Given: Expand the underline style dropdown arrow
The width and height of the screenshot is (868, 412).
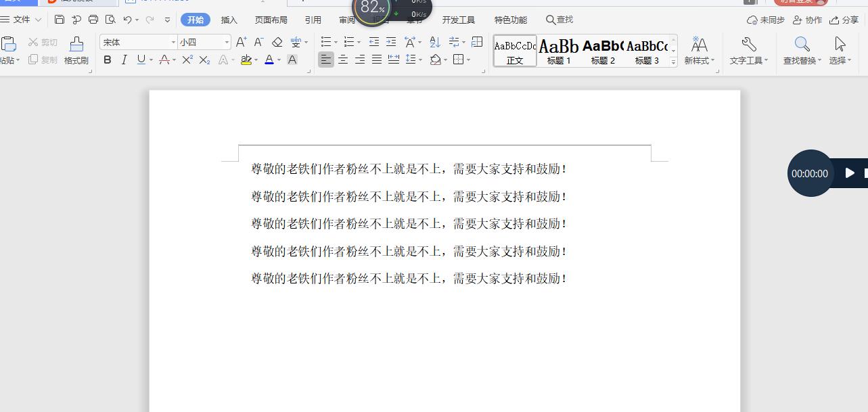Looking at the screenshot, I should [150, 60].
